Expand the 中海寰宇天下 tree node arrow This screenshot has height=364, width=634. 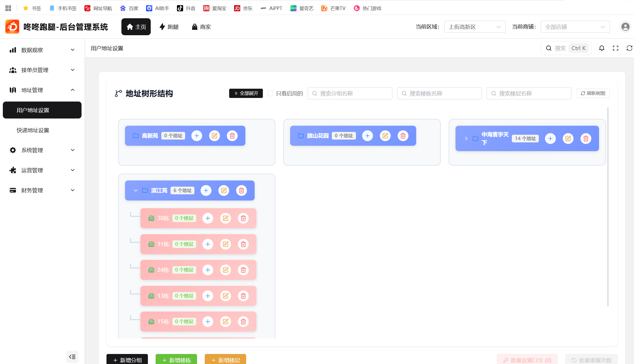coord(466,139)
